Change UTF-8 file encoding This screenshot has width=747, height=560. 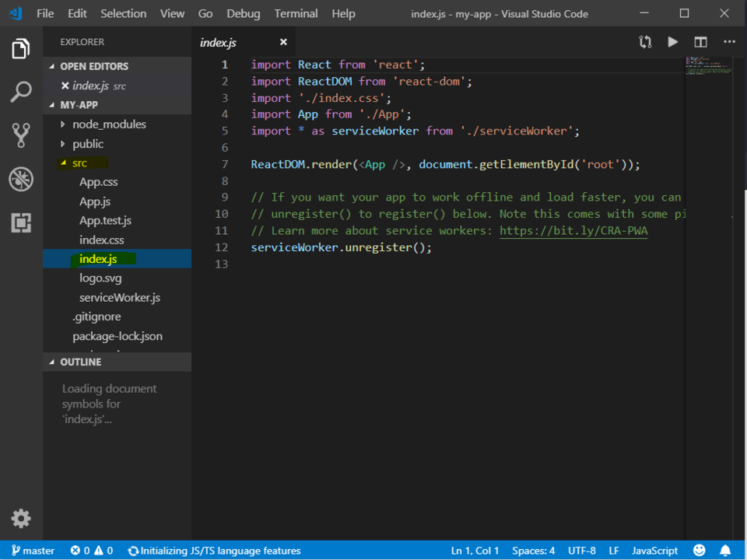pyautogui.click(x=582, y=551)
